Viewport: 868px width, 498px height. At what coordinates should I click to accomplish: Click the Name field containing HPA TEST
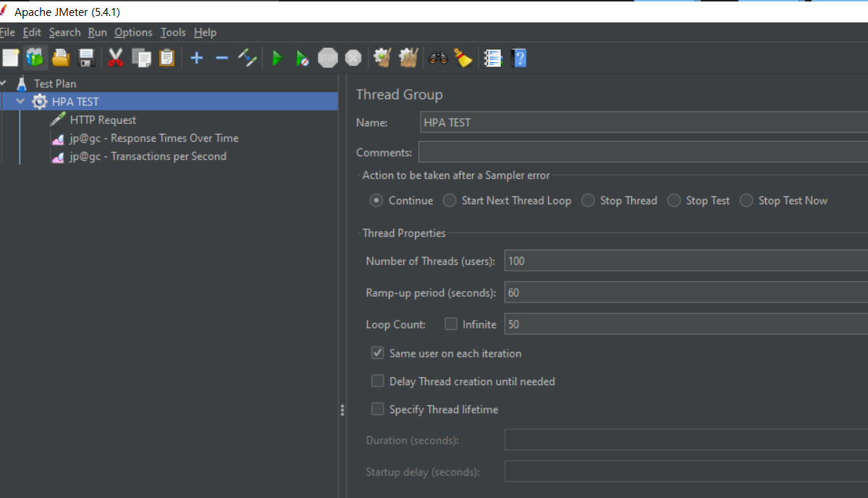pos(644,122)
